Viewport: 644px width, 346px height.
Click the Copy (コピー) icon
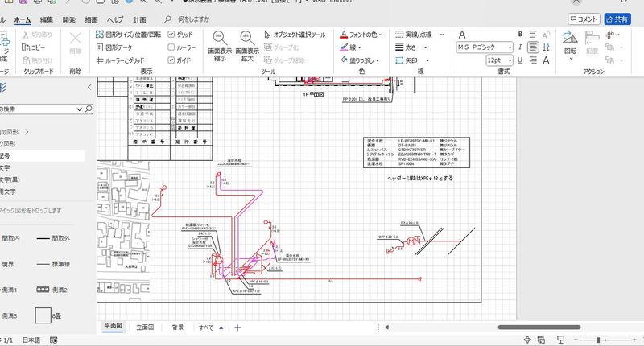click(26, 47)
